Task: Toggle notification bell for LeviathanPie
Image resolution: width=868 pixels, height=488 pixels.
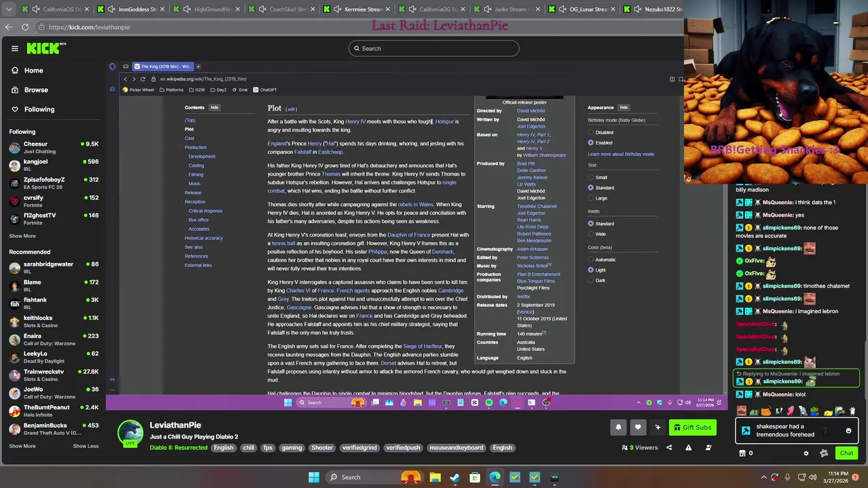Action: 618,427
